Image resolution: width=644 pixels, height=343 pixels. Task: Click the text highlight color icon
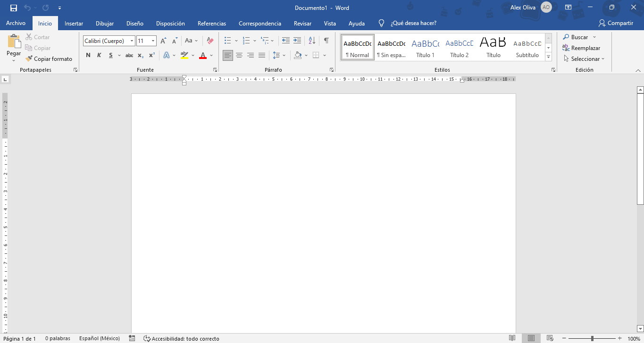pyautogui.click(x=184, y=55)
